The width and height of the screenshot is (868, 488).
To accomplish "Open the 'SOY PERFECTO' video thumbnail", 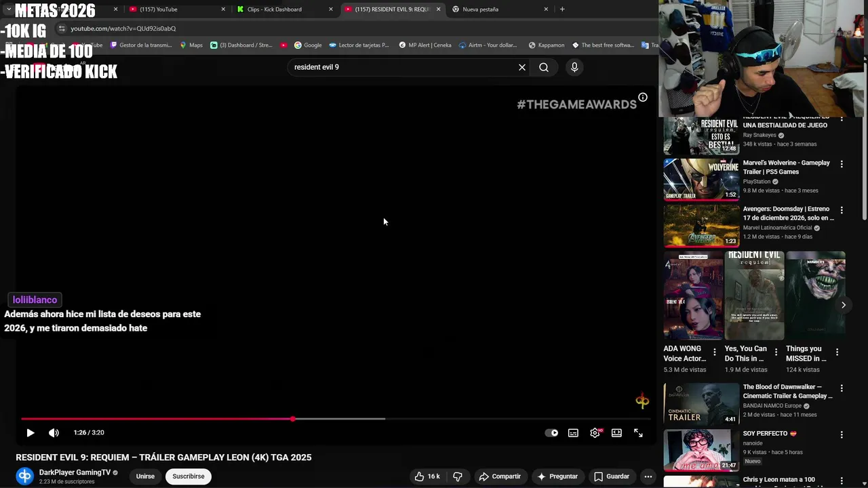I will (701, 451).
